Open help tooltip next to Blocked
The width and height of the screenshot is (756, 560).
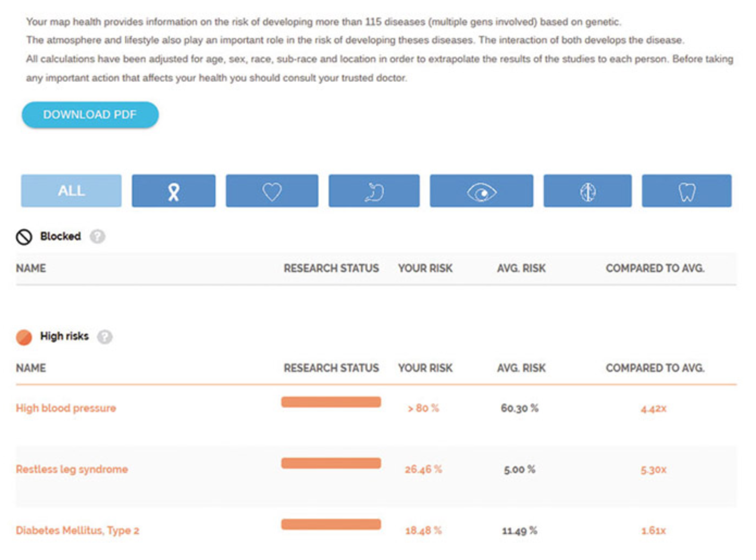(x=97, y=237)
